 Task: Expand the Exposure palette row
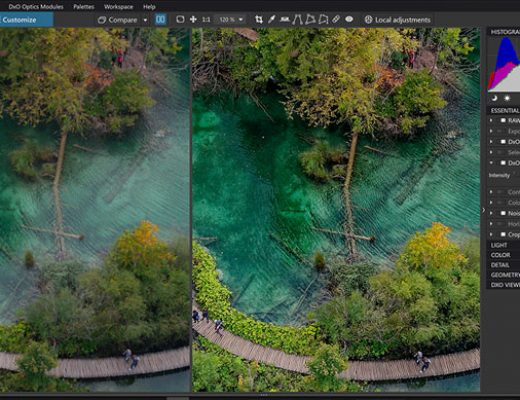click(x=491, y=131)
